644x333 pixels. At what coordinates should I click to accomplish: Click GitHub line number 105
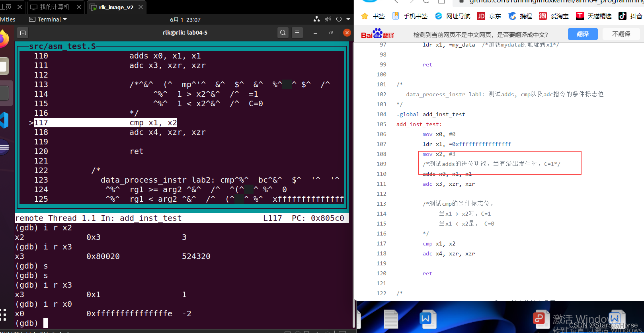point(381,124)
